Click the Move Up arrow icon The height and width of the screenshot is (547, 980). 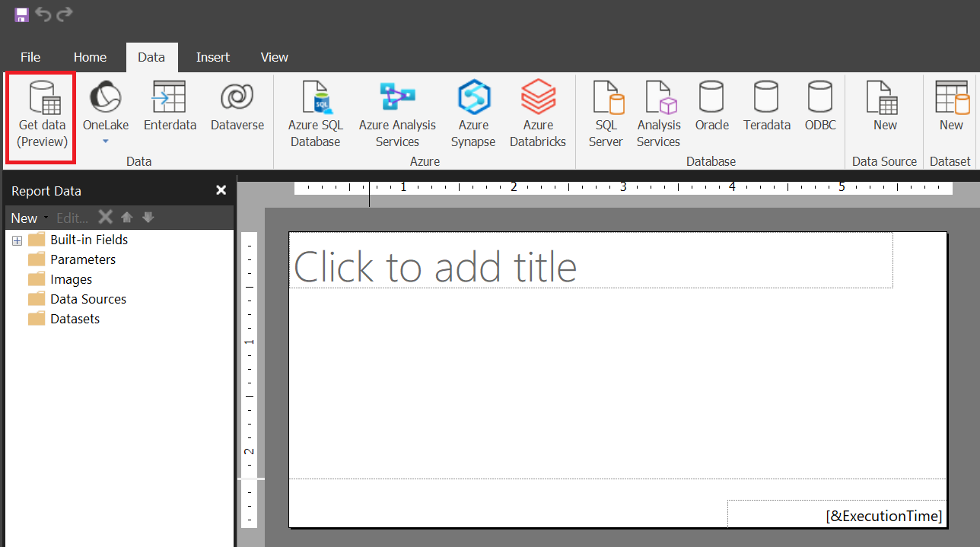(127, 218)
